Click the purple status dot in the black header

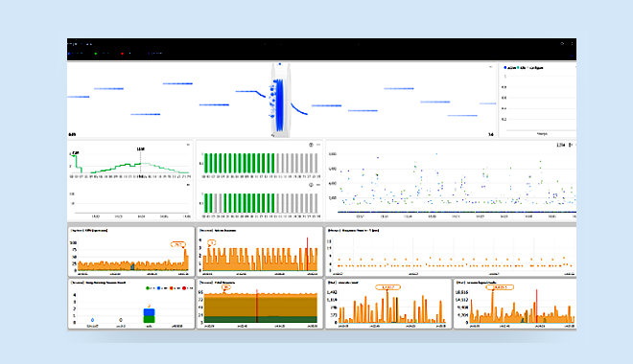coord(149,54)
